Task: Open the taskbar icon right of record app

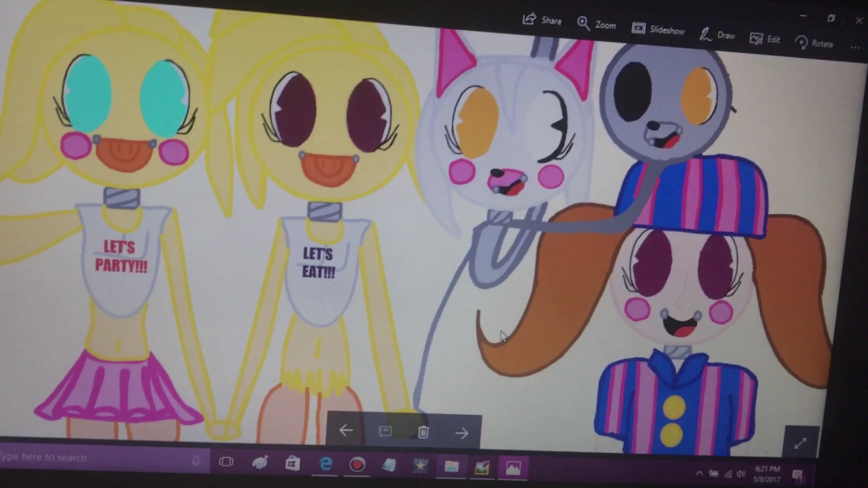Action: tap(389, 466)
